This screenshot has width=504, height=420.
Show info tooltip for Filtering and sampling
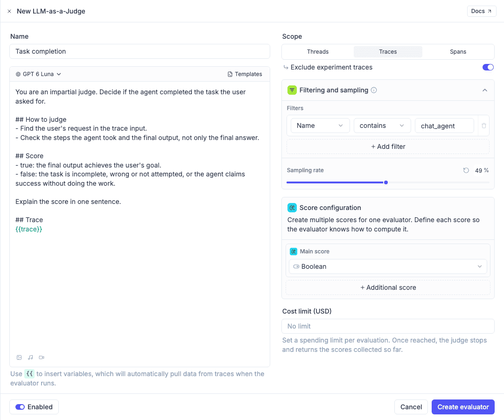pos(374,90)
